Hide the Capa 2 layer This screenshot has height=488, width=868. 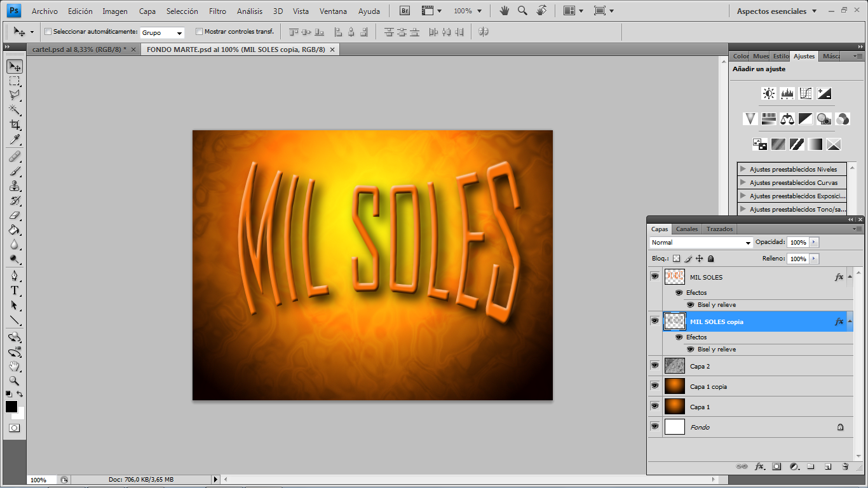654,365
